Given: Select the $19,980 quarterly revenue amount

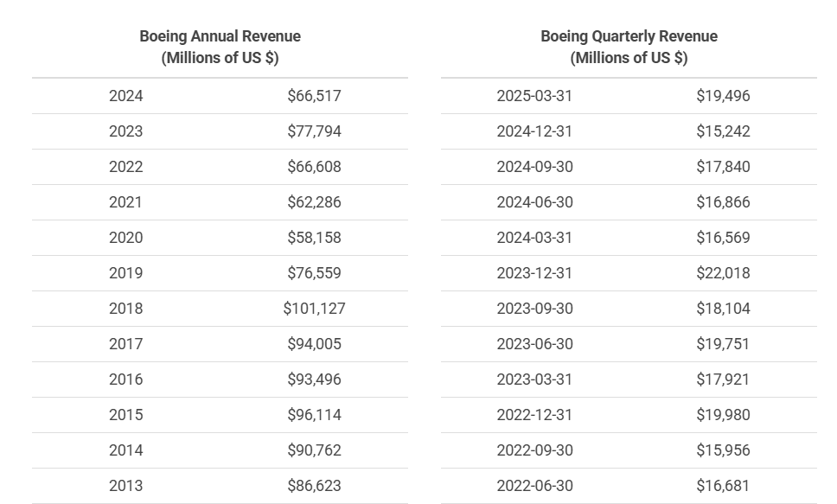Looking at the screenshot, I should pos(723,415).
